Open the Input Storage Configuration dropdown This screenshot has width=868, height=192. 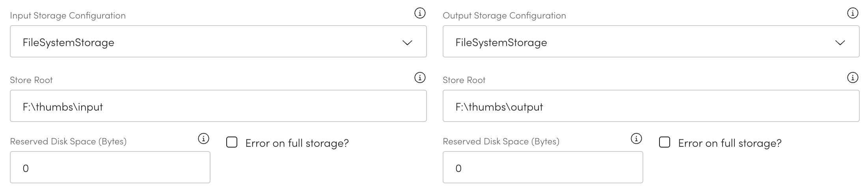[x=218, y=42]
